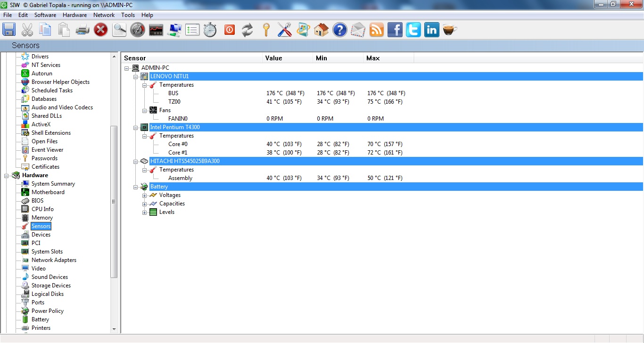
Task: Collapse the Intel Pentium T4300 node
Action: point(136,127)
